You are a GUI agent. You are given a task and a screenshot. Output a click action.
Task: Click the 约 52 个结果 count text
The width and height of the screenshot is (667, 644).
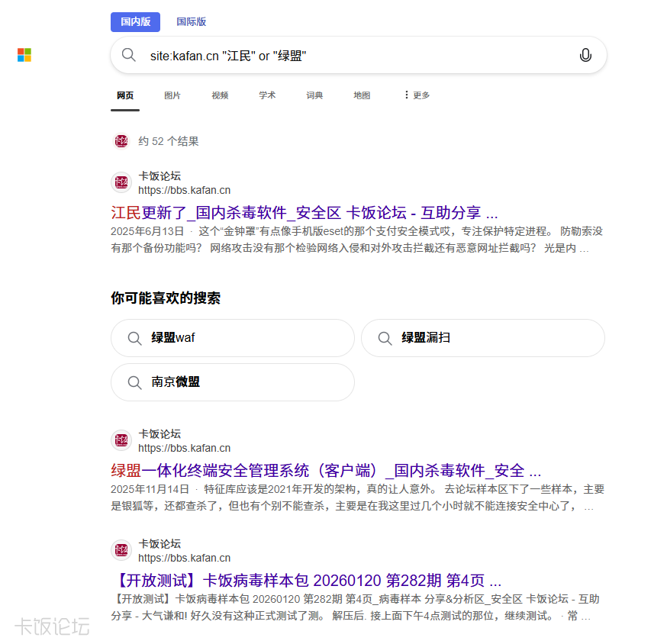pos(169,141)
